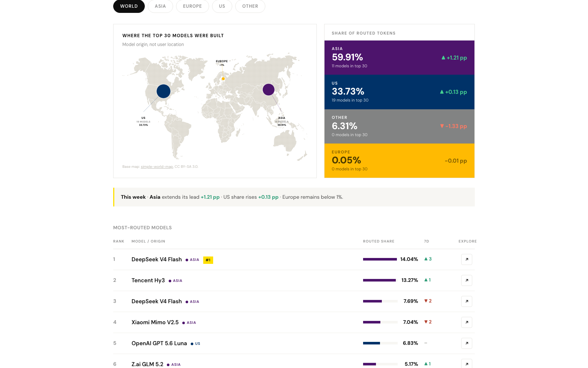Open the simple-world-map attribution link

(157, 167)
